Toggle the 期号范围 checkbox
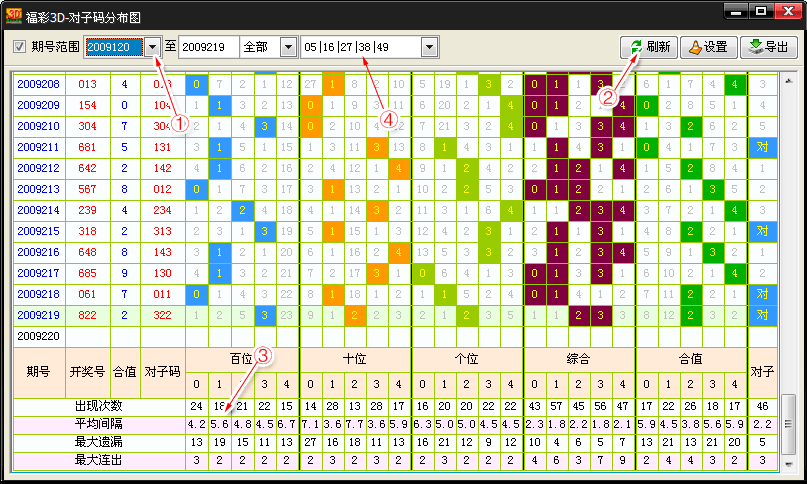The width and height of the screenshot is (807, 484). [20, 47]
